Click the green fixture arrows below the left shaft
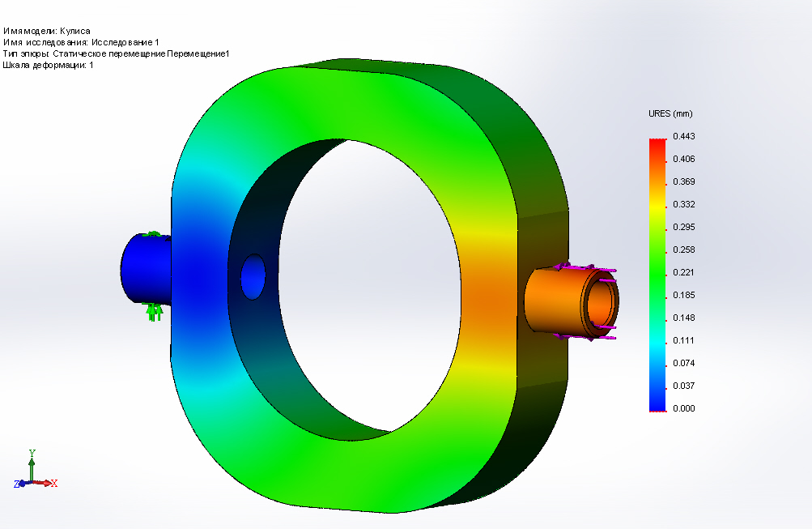Image resolution: width=812 pixels, height=529 pixels. point(155,312)
